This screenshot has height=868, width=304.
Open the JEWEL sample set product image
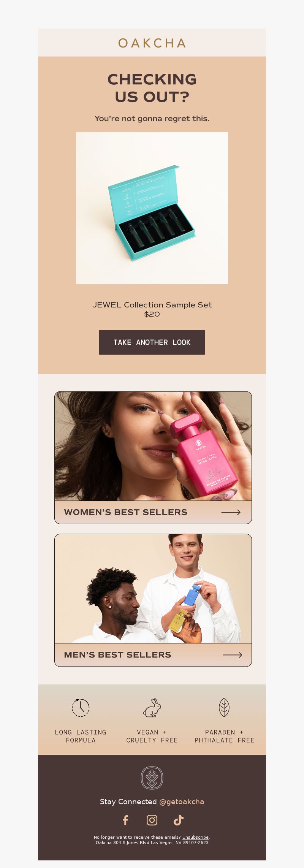152,208
